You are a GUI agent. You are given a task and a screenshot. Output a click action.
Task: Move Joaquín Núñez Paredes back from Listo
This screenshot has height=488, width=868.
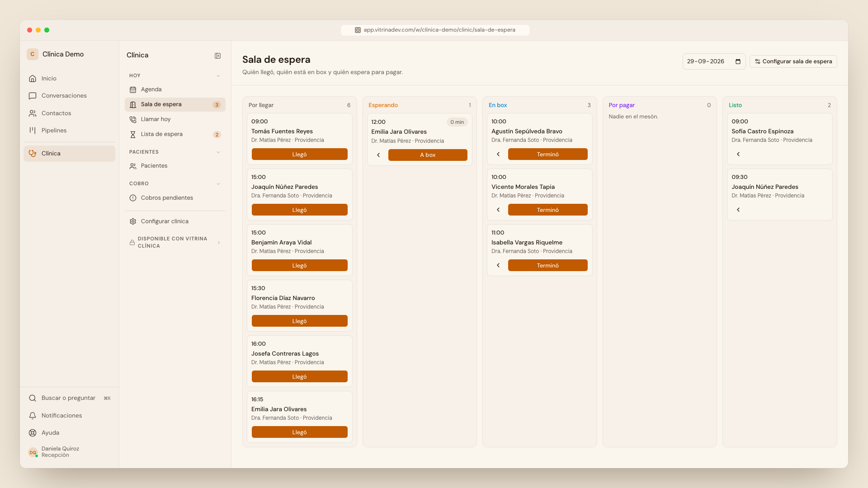tap(738, 210)
